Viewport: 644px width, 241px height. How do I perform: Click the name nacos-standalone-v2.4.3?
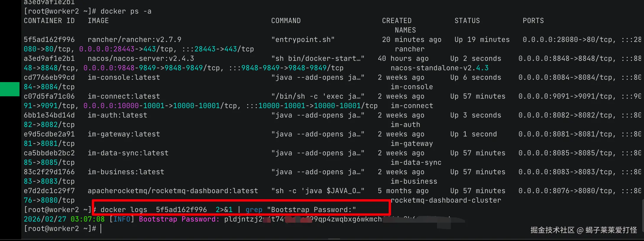click(x=440, y=68)
